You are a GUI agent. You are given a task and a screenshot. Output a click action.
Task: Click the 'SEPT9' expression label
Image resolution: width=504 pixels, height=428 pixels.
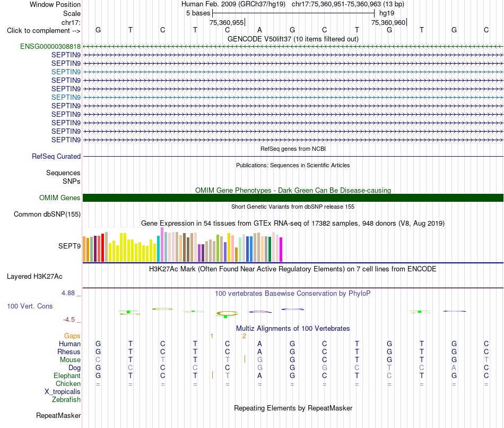coord(69,246)
